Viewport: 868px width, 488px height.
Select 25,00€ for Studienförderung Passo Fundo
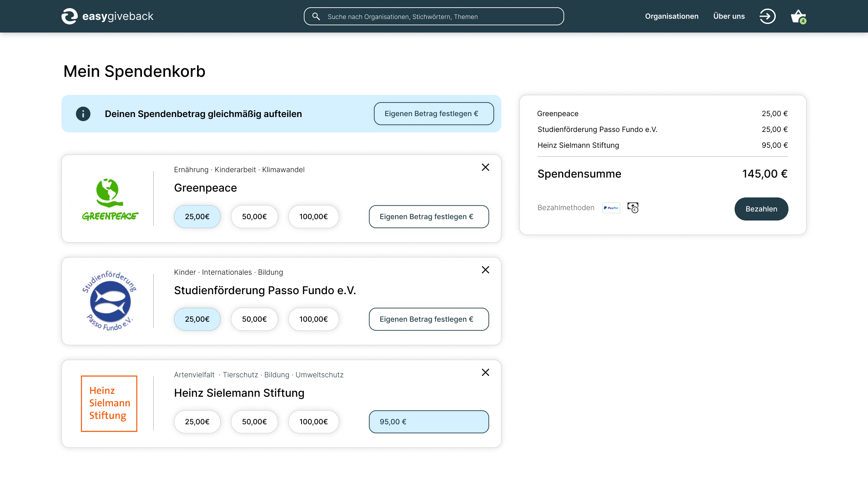197,319
